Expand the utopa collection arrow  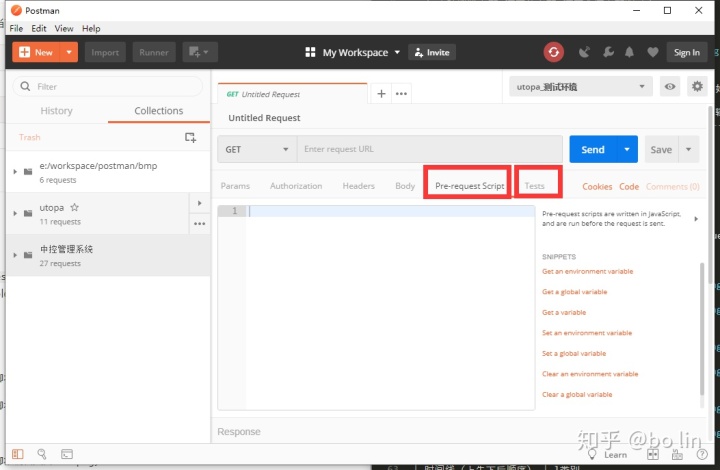click(x=15, y=213)
